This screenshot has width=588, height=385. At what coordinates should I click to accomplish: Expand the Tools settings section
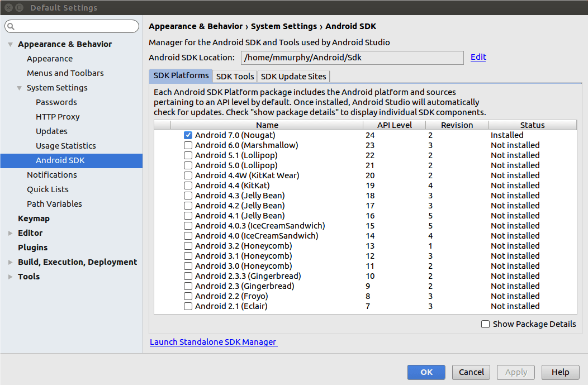(x=10, y=277)
